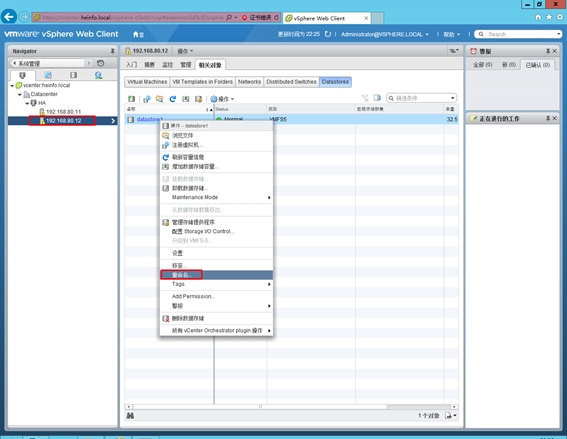Pin the work in progress panel
Image resolution: width=567 pixels, height=439 pixels.
point(548,118)
